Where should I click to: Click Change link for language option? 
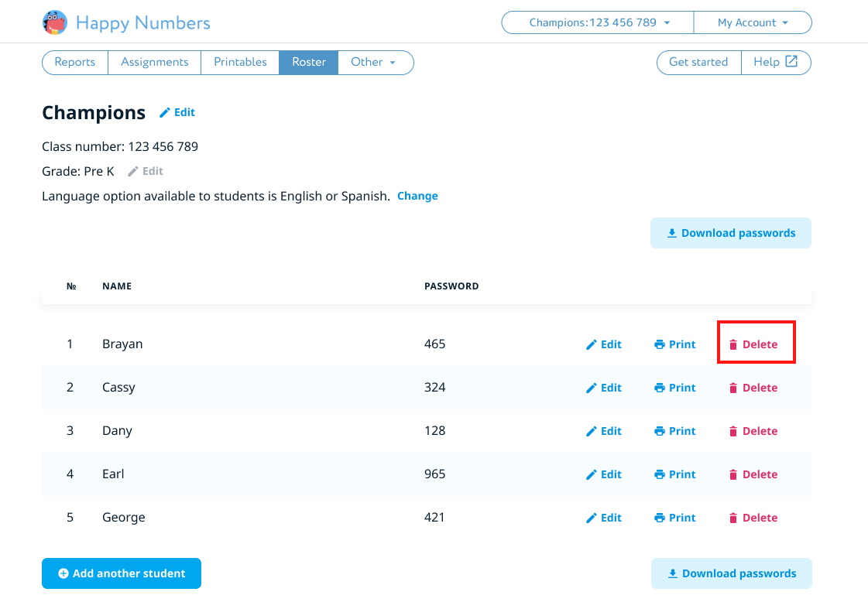coord(417,196)
